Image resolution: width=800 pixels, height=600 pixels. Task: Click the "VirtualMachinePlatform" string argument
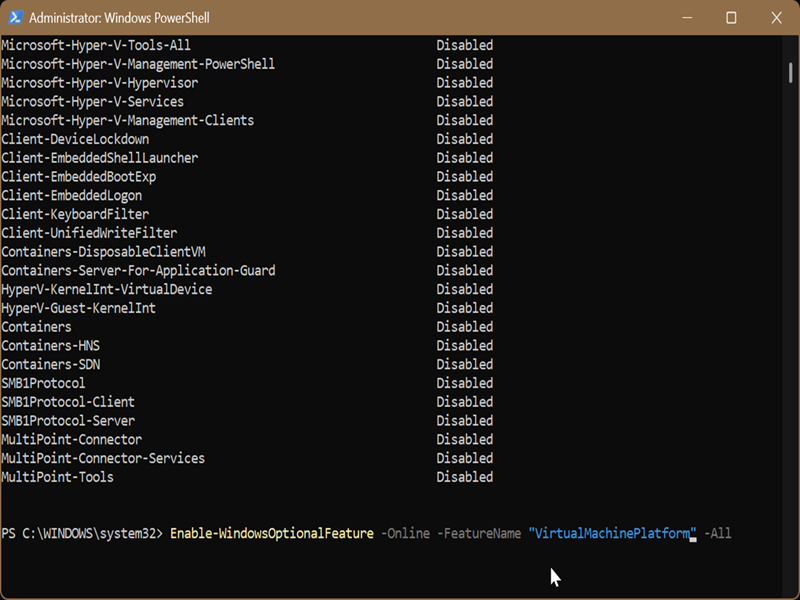click(612, 534)
